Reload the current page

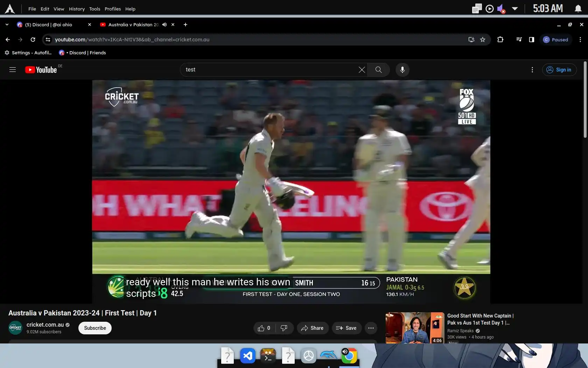click(33, 40)
